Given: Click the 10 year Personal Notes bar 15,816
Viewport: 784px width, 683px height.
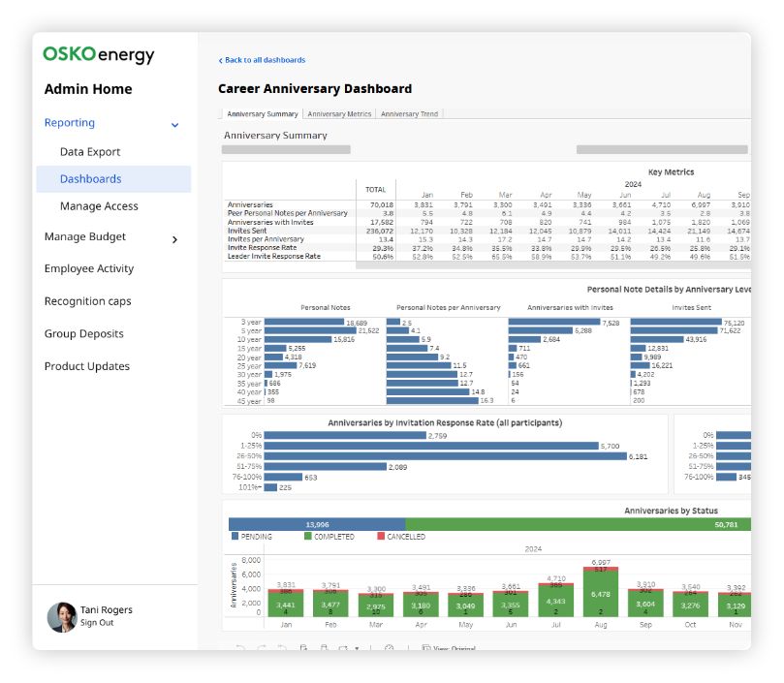Looking at the screenshot, I should pos(298,339).
